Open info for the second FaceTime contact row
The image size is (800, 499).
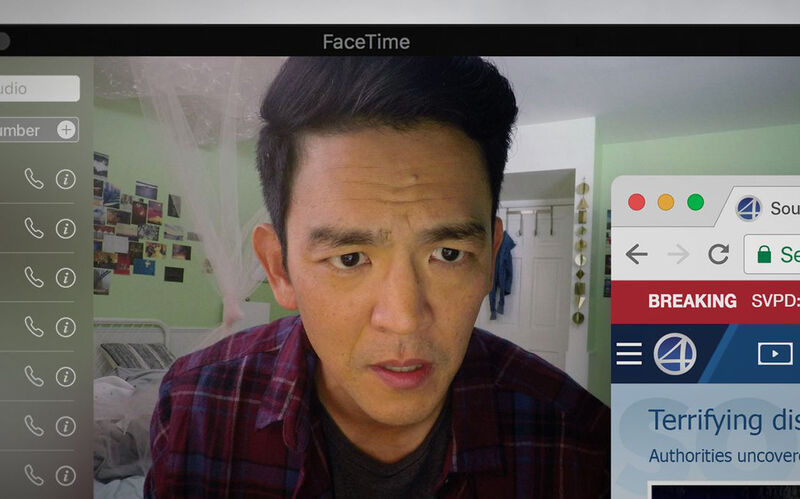pyautogui.click(x=66, y=229)
